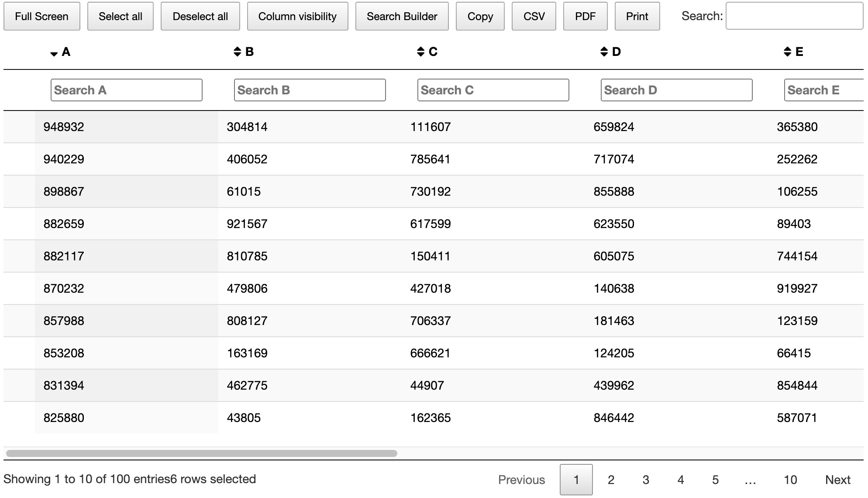The width and height of the screenshot is (868, 498).
Task: Click the horizontal scrollbar thumb
Action: [x=201, y=453]
